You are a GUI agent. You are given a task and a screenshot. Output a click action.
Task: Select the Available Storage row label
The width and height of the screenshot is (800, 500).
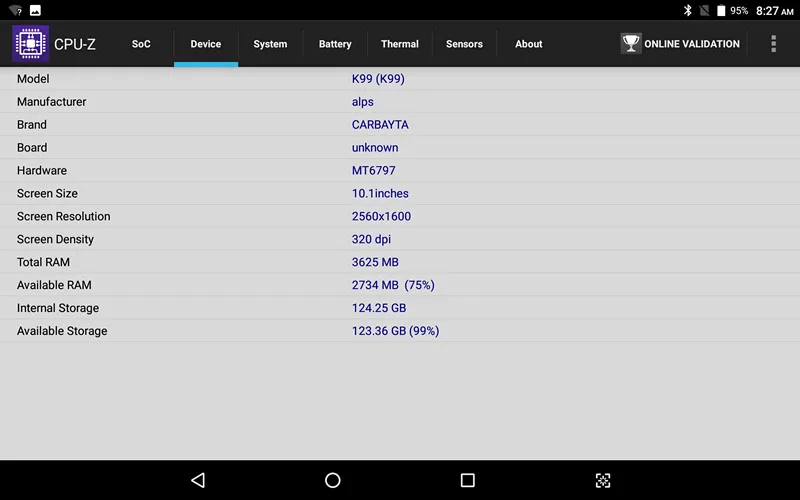tap(62, 331)
